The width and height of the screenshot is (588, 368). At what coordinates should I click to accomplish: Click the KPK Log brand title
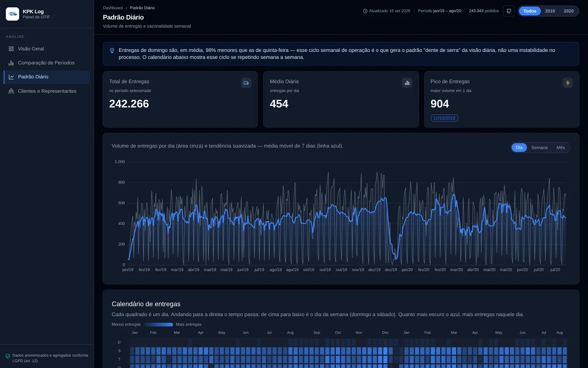[x=33, y=11]
